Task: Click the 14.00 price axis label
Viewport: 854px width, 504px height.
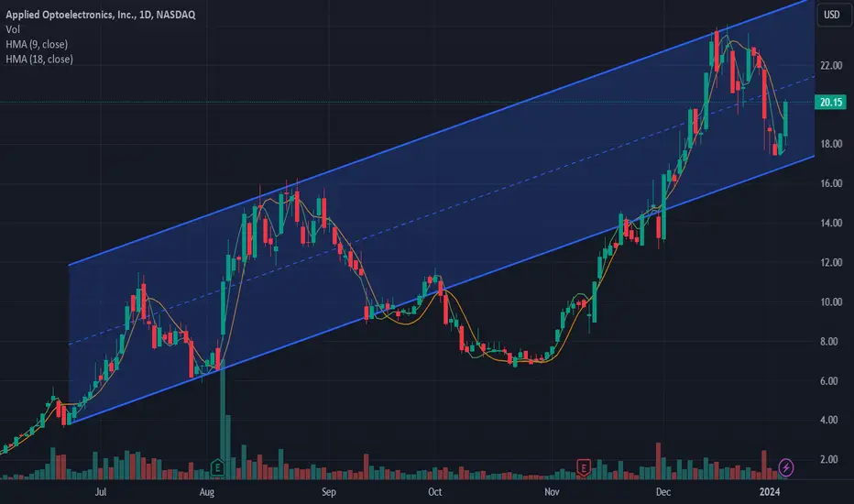Action: (831, 223)
